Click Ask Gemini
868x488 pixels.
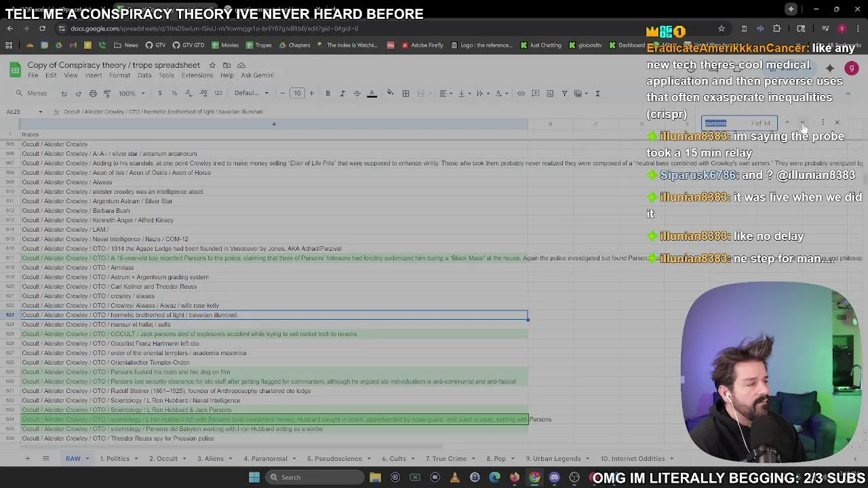(x=257, y=75)
